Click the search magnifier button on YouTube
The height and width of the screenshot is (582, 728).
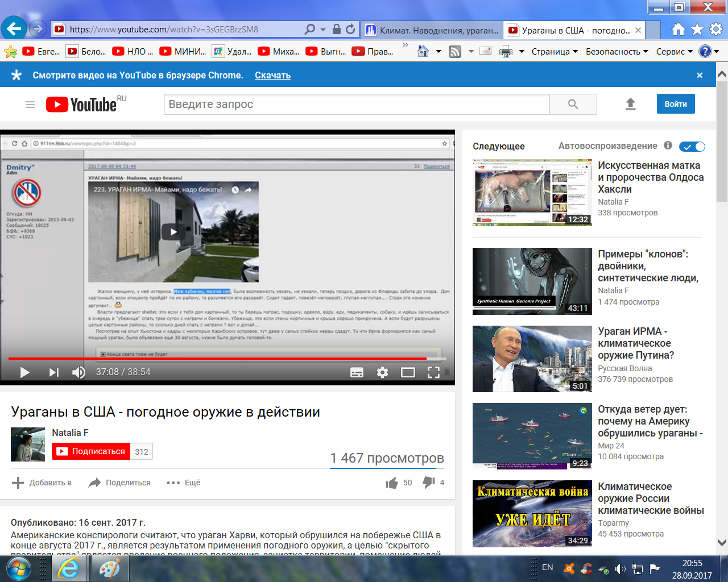[573, 105]
